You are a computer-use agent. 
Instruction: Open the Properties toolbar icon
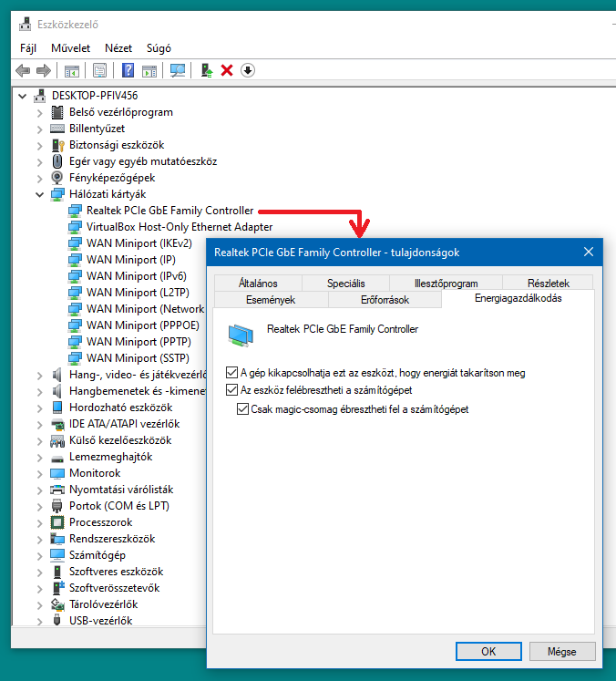point(99,70)
